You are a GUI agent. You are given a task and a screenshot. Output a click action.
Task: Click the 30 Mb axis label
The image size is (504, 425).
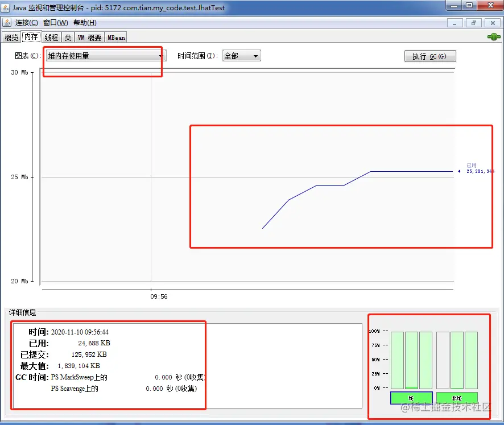point(19,72)
